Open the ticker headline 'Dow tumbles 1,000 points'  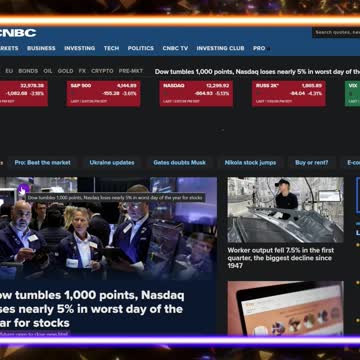[x=257, y=72]
